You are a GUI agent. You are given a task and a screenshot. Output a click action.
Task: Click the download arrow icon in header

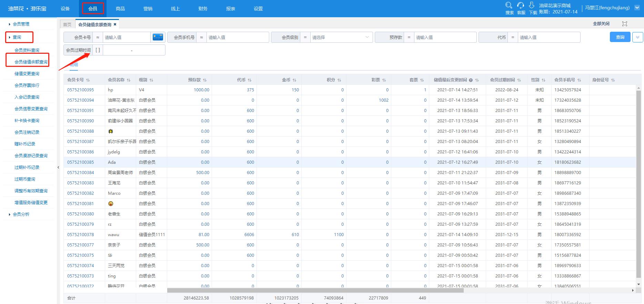(532, 5)
